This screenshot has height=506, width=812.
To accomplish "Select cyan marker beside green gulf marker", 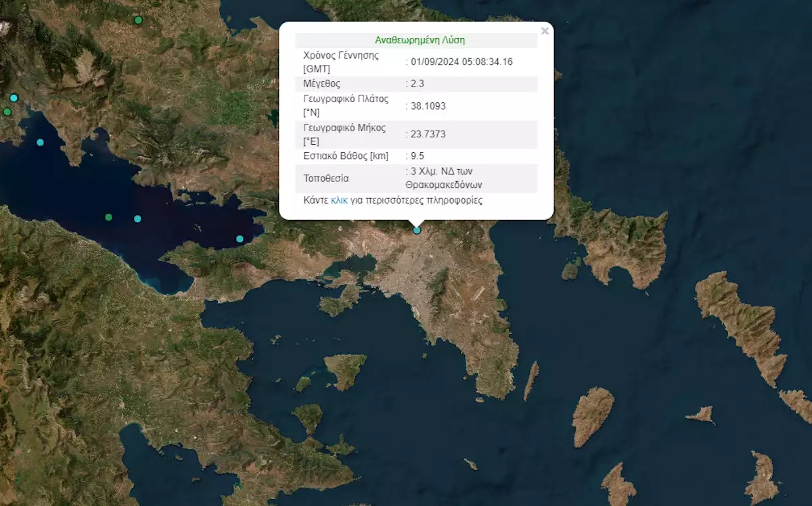I will pos(137,218).
